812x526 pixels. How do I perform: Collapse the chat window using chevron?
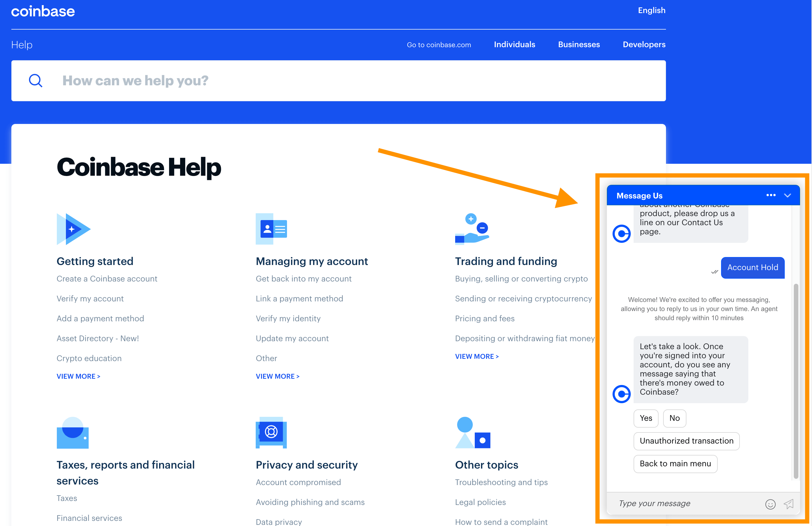[x=788, y=196]
